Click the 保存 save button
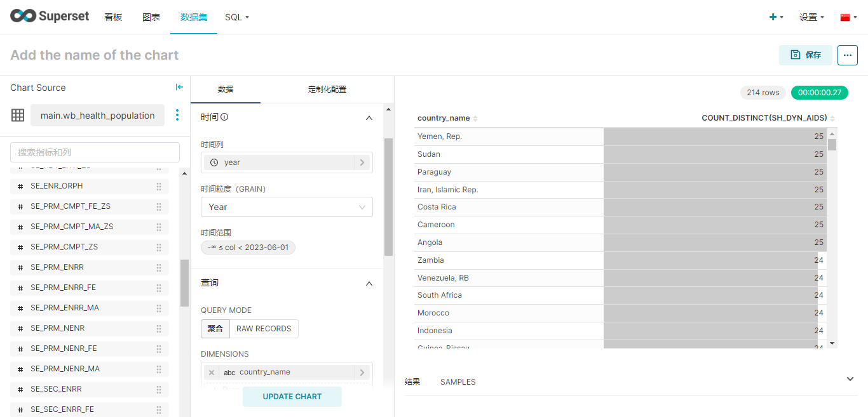 805,55
